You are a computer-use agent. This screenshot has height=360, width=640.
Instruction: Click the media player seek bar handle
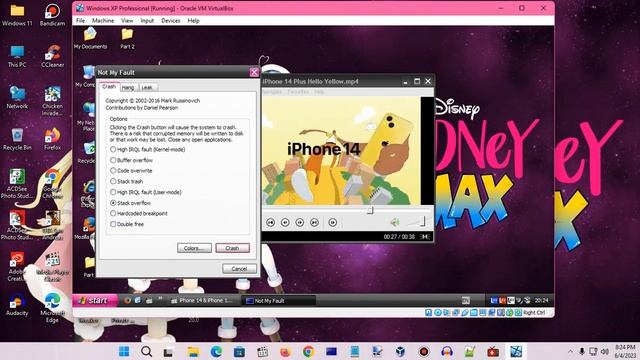point(370,210)
